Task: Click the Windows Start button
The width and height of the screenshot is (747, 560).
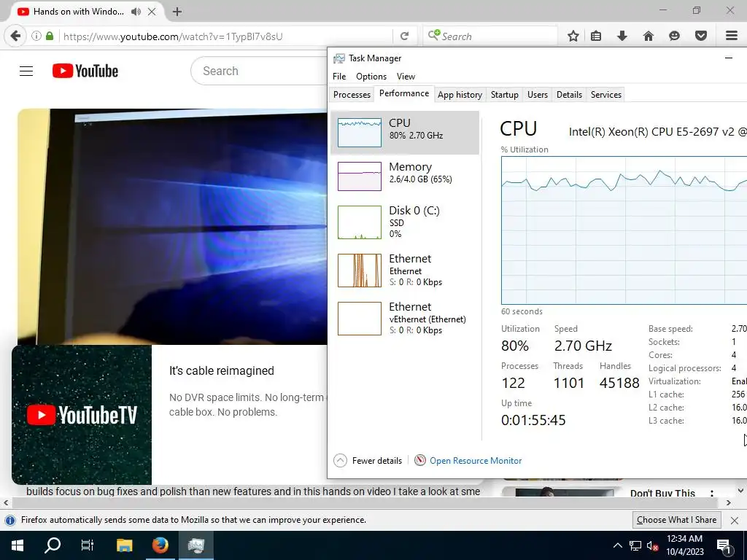Action: [x=18, y=545]
